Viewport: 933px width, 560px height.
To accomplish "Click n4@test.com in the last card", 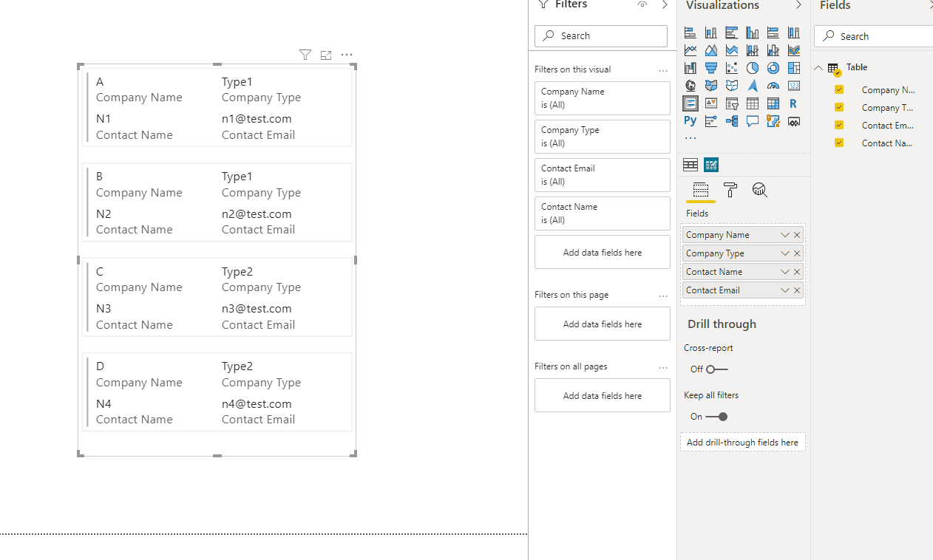I will pos(257,404).
